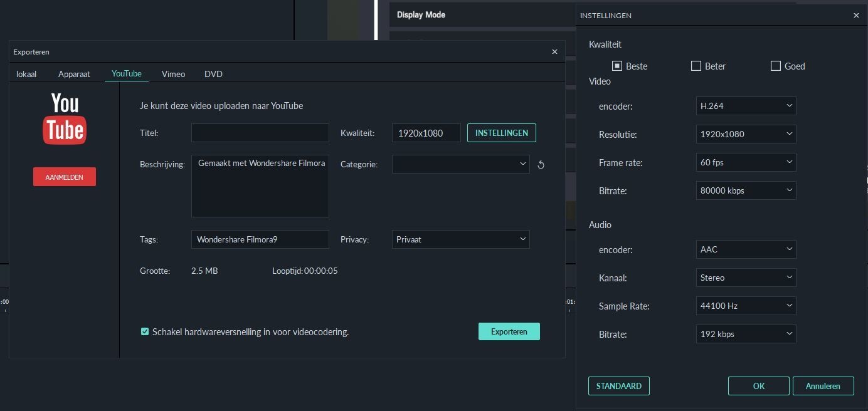
Task: Switch to the Vimeo tab
Action: pyautogui.click(x=173, y=74)
